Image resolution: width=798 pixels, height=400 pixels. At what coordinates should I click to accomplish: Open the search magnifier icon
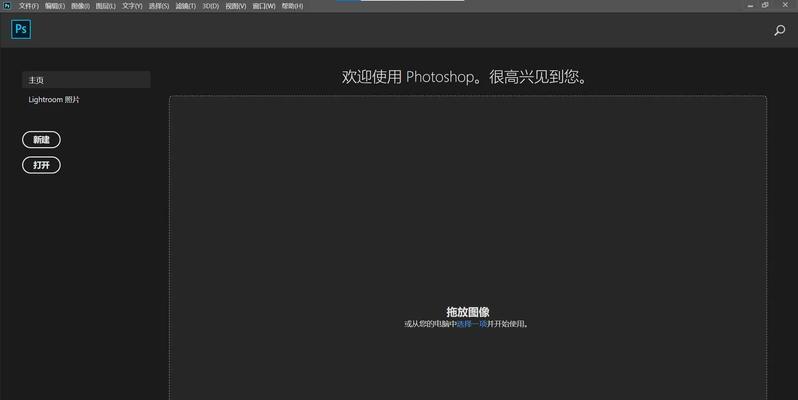point(779,31)
